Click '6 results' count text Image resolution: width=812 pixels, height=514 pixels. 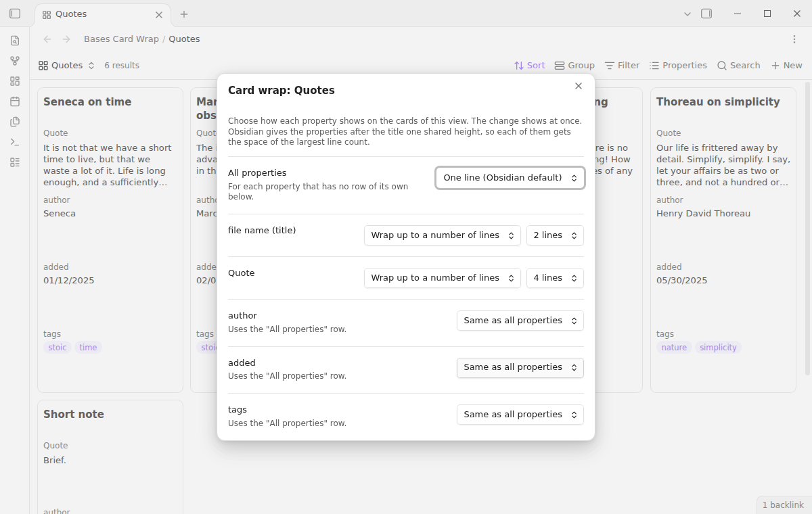point(122,66)
